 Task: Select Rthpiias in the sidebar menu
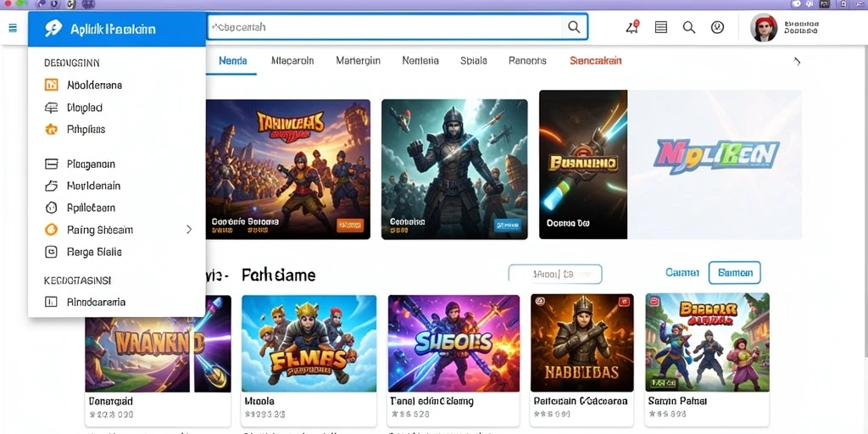(x=86, y=130)
